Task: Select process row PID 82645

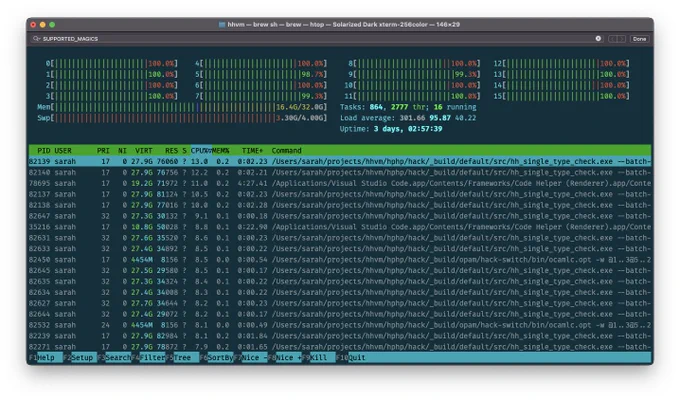Action: pos(340,270)
